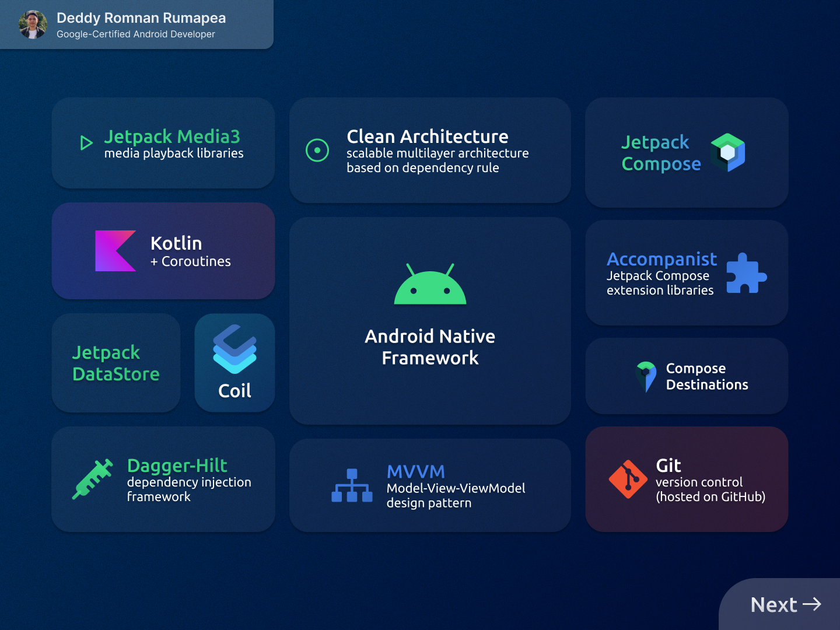Click the 'Jetpack Compose extension libraries' text
This screenshot has width=840, height=630.
click(x=660, y=283)
